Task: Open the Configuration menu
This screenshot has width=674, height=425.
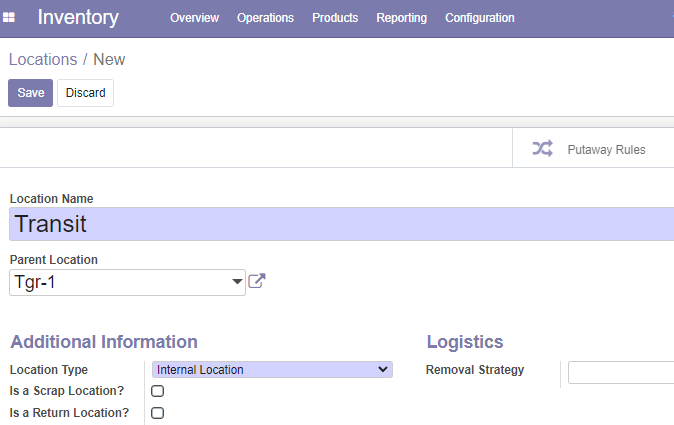Action: click(480, 18)
